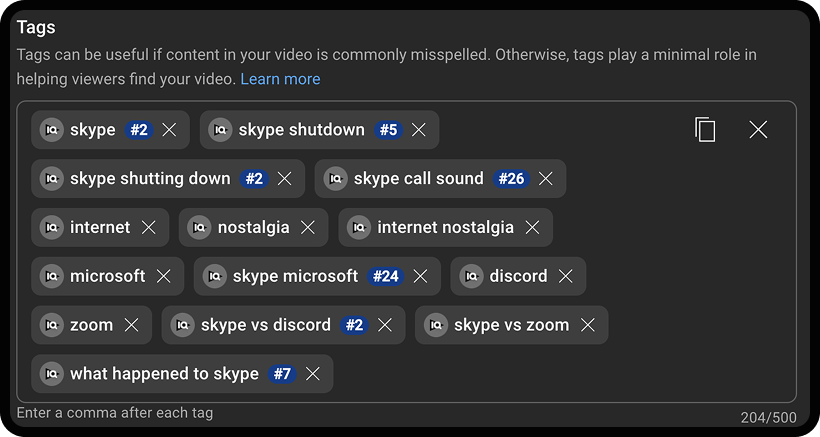820x437 pixels.
Task: Click IQ icon on 'skype call sound' tag
Action: [335, 179]
